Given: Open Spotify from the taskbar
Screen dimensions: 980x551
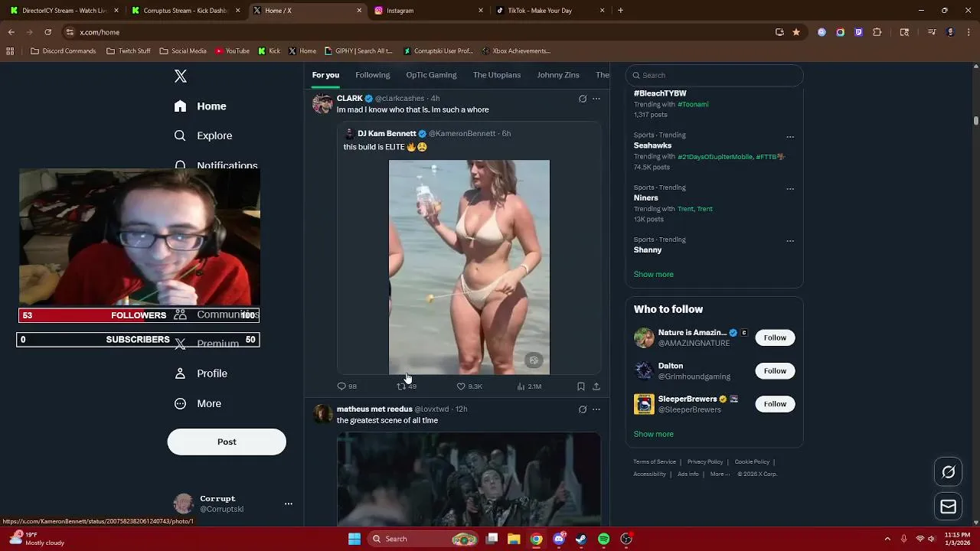Looking at the screenshot, I should click(603, 539).
